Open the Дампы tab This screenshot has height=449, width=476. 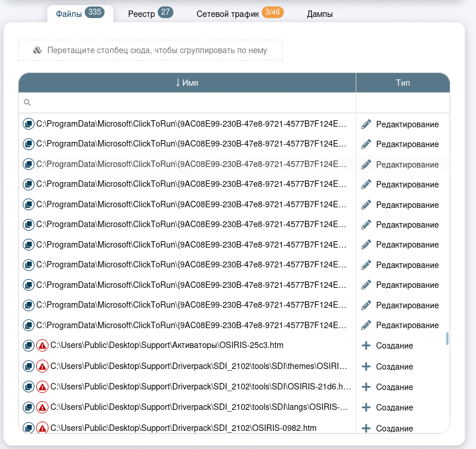319,14
